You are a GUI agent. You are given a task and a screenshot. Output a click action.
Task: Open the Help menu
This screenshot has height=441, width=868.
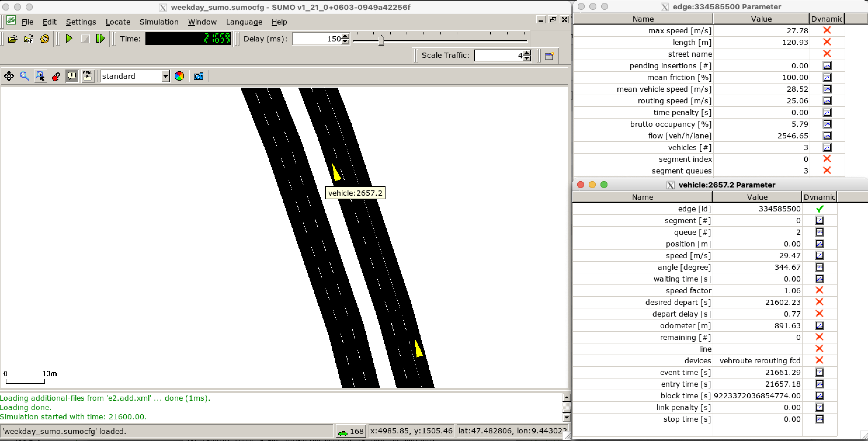point(279,22)
